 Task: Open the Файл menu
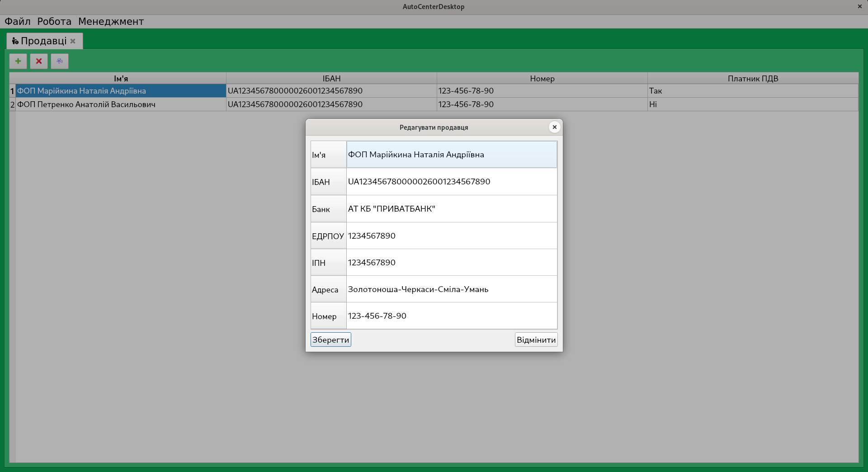click(x=17, y=21)
